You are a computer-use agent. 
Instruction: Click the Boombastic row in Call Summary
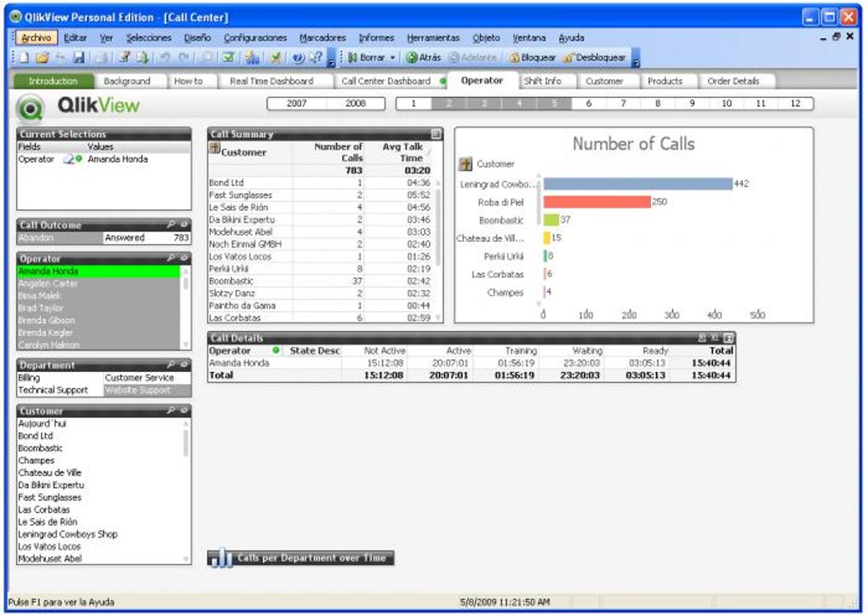point(320,281)
